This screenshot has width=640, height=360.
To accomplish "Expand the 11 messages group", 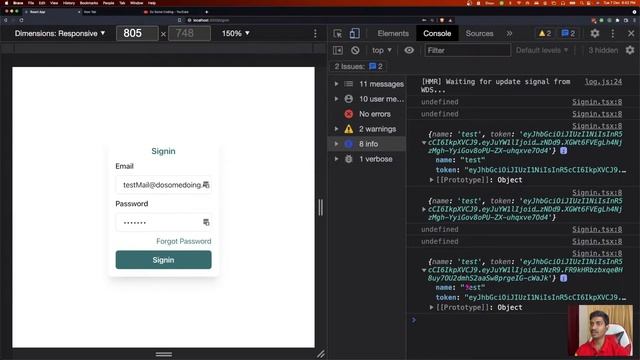I will [336, 84].
